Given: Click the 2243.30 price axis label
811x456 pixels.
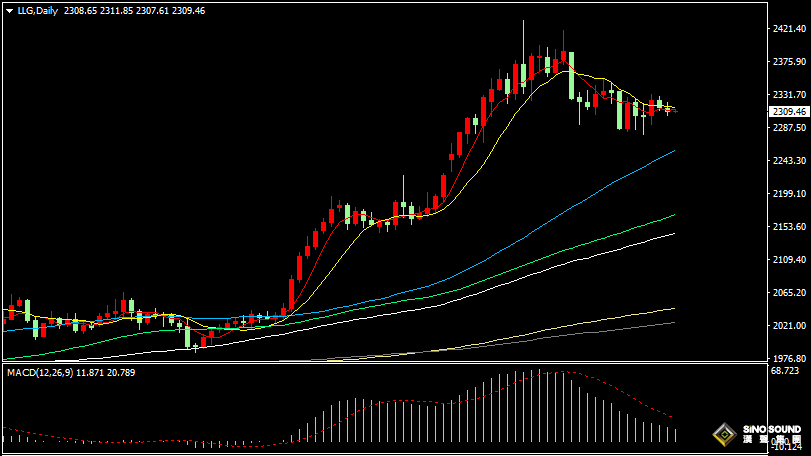Looking at the screenshot, I should pyautogui.click(x=789, y=161).
